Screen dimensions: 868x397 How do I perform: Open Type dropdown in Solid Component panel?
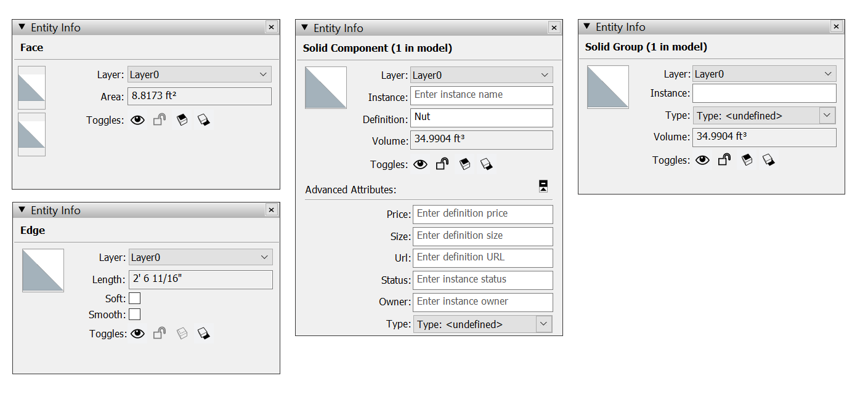[x=482, y=324]
